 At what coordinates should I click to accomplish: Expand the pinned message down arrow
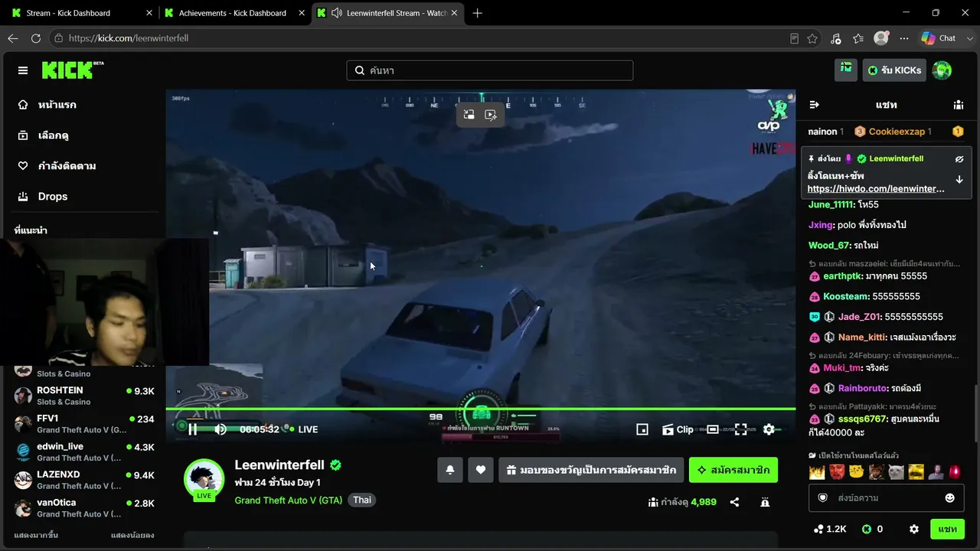point(959,180)
